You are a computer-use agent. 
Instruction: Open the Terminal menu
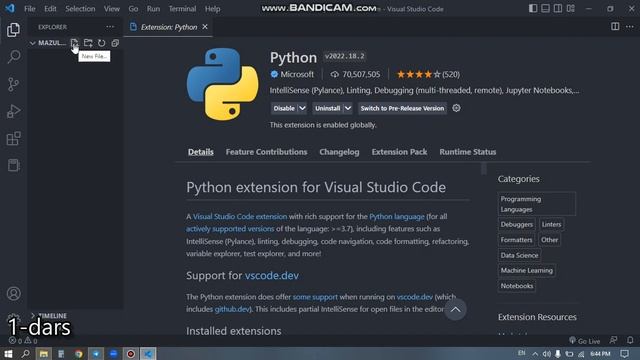click(182, 9)
